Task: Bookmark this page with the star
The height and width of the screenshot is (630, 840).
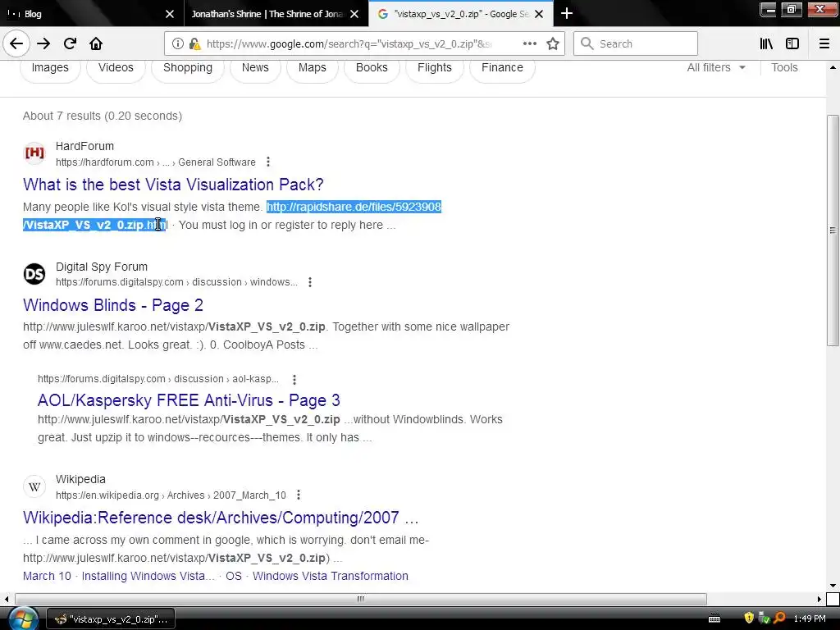Action: 553,44
